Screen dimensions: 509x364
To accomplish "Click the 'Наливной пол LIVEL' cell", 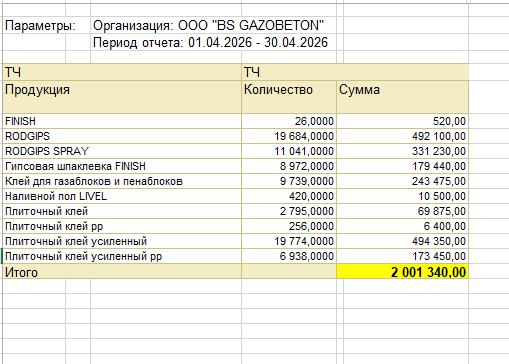I will tap(122, 196).
